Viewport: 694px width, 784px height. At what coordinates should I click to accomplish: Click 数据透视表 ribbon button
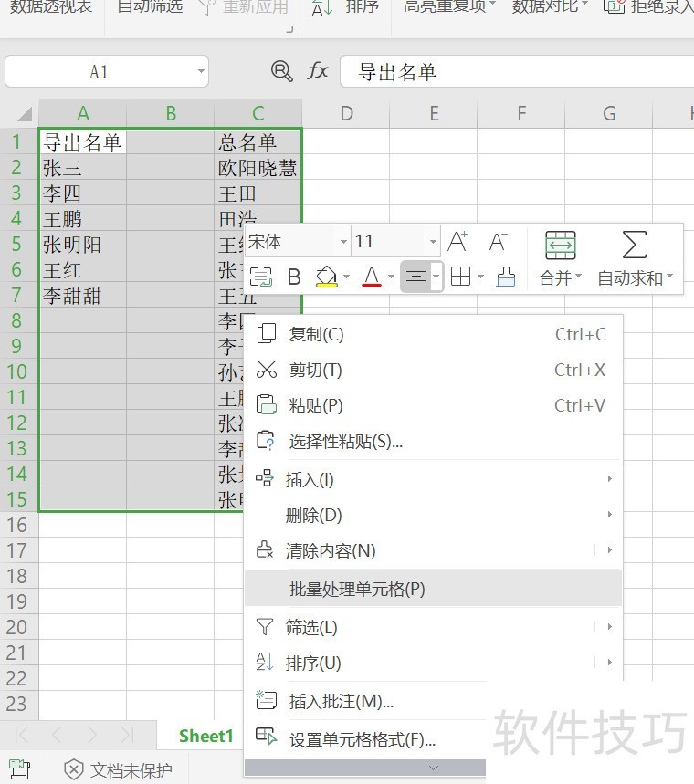(x=51, y=7)
